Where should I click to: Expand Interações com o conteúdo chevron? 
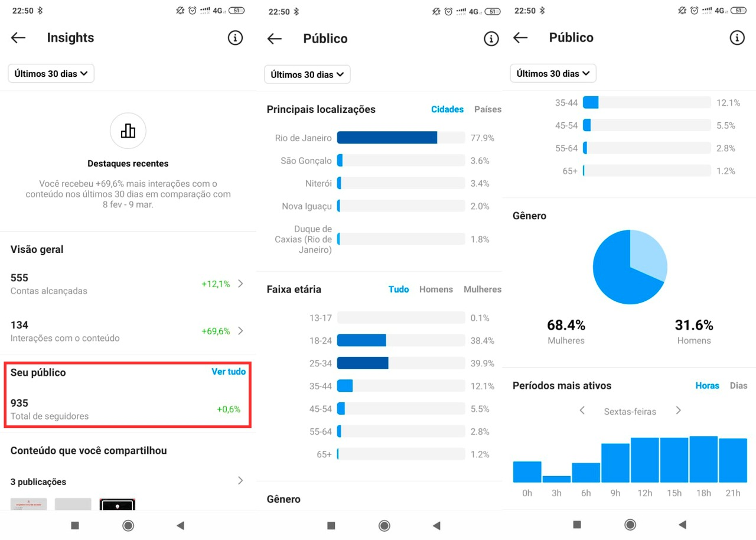240,331
